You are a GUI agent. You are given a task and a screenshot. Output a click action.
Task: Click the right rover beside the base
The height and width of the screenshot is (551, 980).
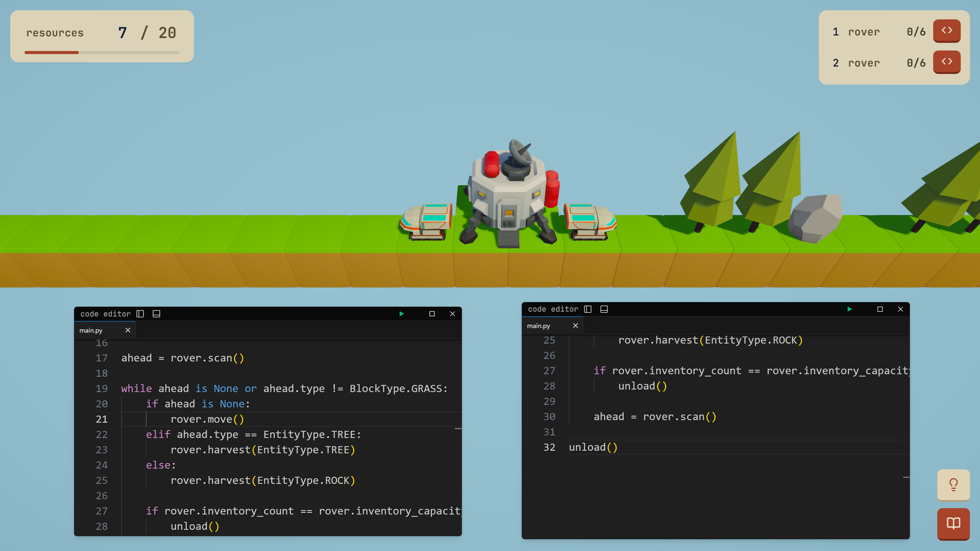click(591, 221)
